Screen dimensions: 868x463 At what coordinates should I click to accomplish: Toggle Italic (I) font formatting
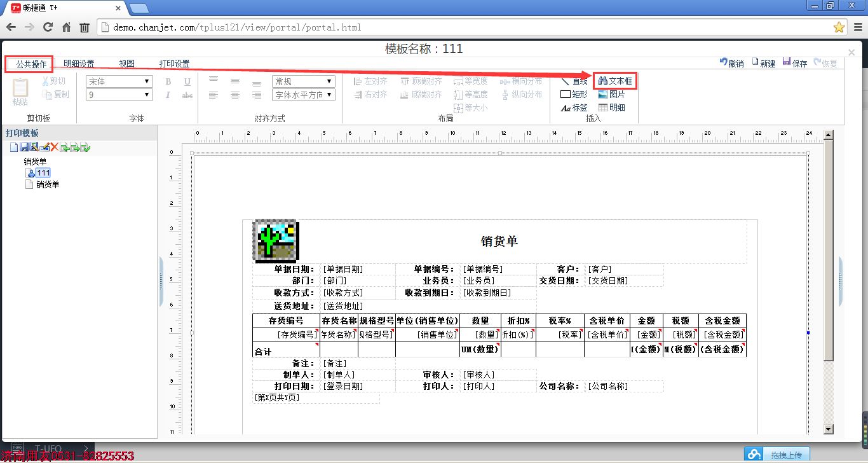(168, 95)
